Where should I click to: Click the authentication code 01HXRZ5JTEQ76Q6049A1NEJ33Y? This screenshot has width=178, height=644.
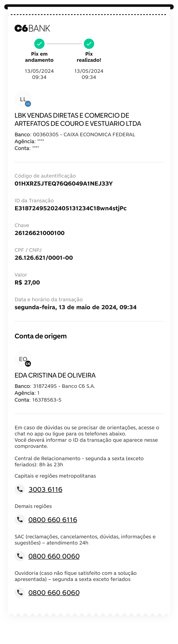click(x=64, y=184)
